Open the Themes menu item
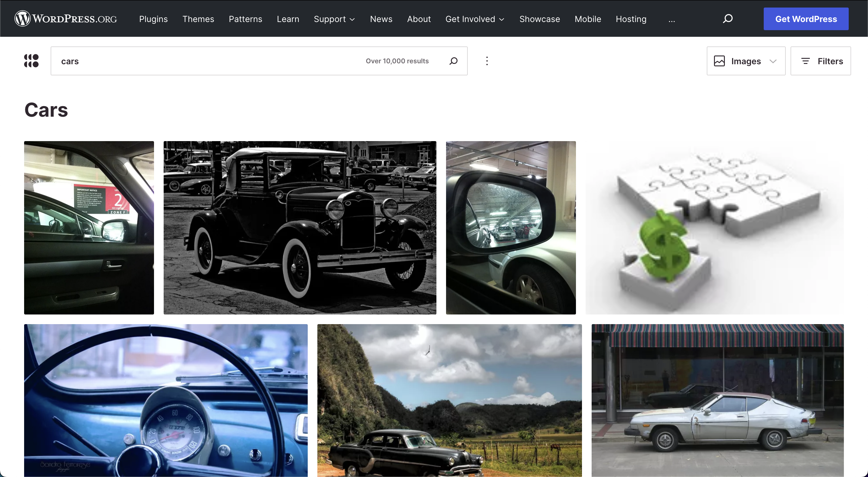 198,19
